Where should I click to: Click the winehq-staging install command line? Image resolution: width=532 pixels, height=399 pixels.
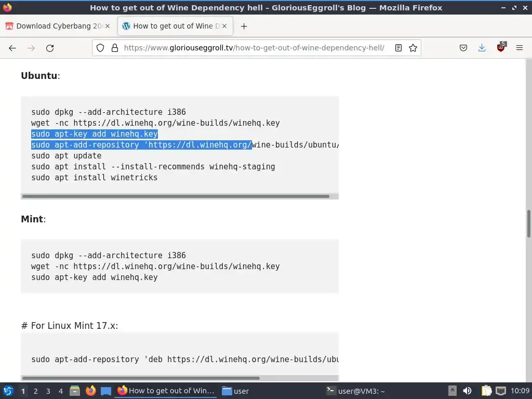tap(153, 167)
